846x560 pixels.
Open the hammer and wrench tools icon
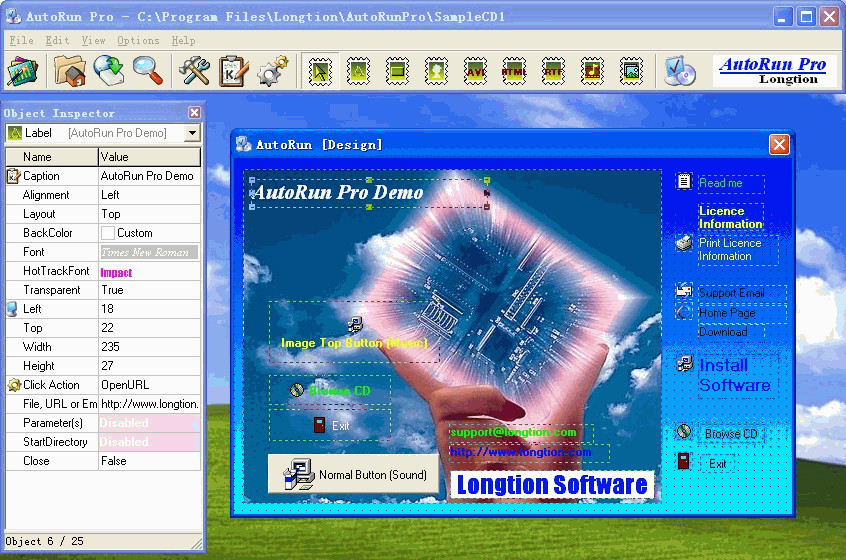click(x=195, y=71)
